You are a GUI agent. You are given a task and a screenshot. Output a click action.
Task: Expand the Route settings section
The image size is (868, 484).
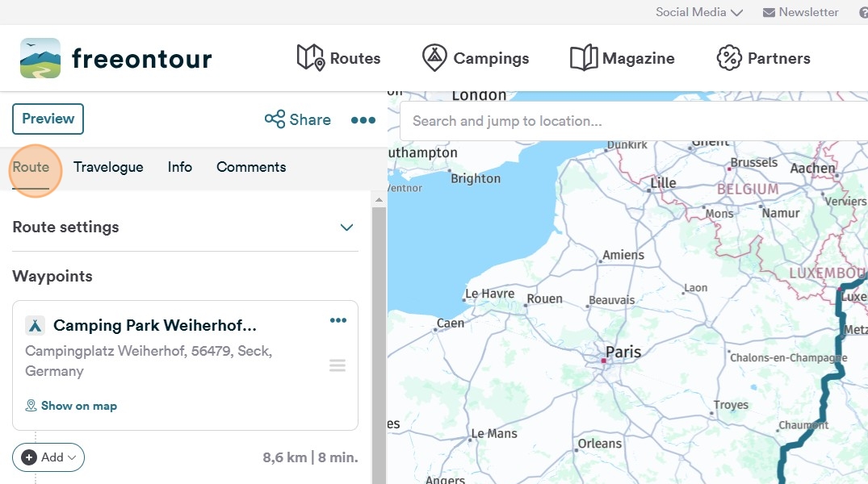pos(347,227)
